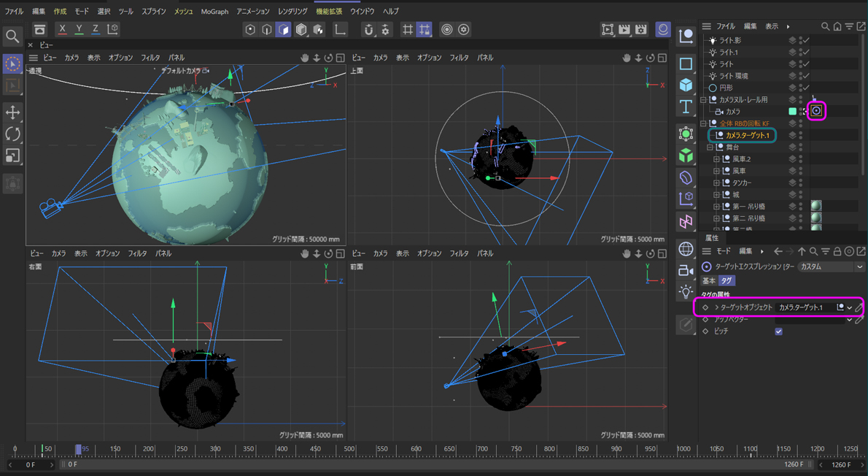Expand the 風車.2 tree node
868x476 pixels.
[716, 159]
